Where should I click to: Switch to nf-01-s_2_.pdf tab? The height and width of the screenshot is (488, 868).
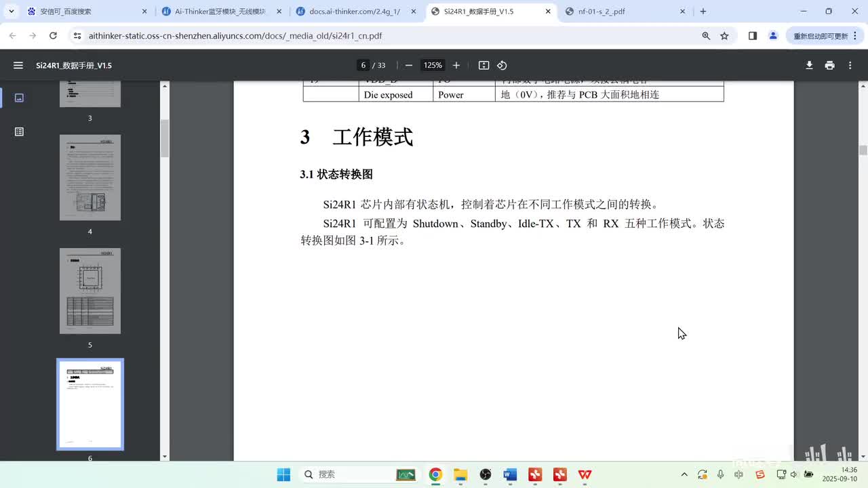tap(626, 12)
